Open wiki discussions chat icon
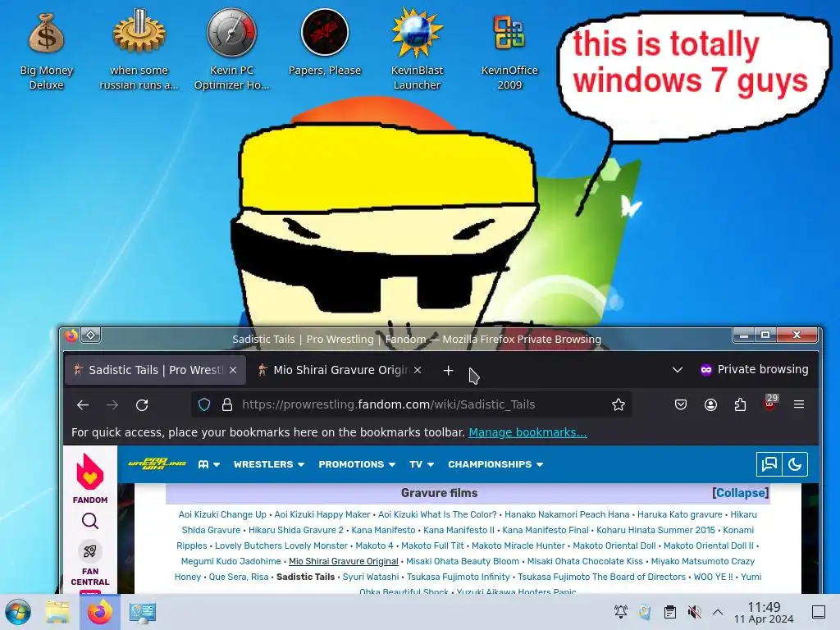 [x=769, y=464]
